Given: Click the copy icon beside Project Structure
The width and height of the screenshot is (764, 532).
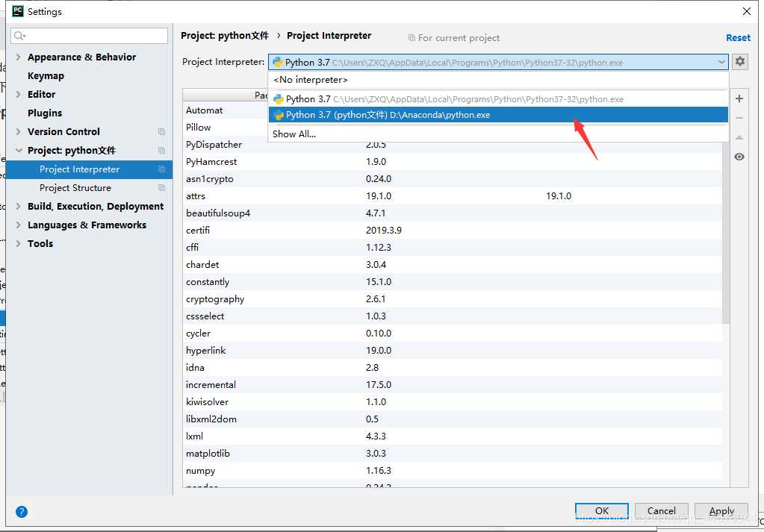Looking at the screenshot, I should tap(161, 187).
